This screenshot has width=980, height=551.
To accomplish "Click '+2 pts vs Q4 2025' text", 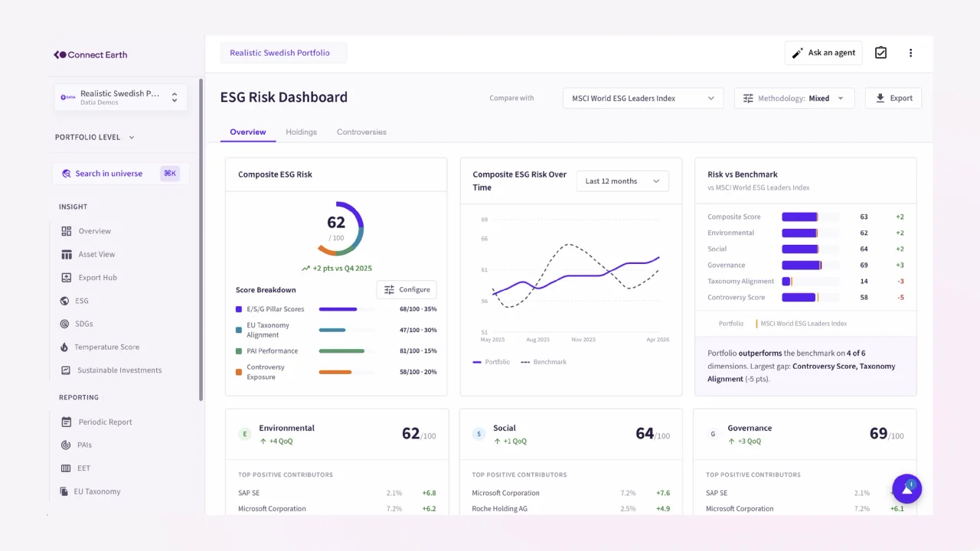I will tap(336, 269).
